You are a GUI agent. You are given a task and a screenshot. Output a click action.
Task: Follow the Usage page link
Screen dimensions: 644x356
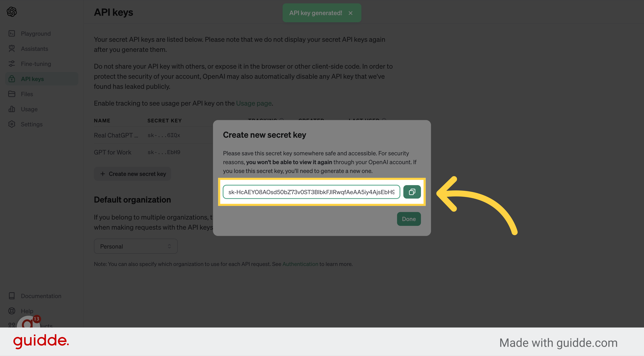point(254,103)
